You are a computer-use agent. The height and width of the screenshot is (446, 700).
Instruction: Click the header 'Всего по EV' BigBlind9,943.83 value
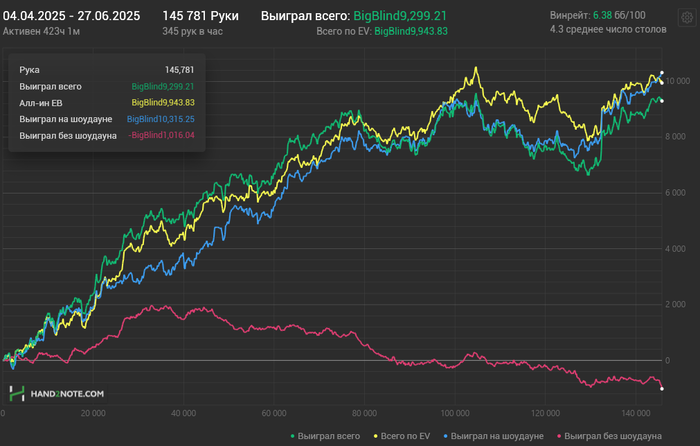point(411,31)
